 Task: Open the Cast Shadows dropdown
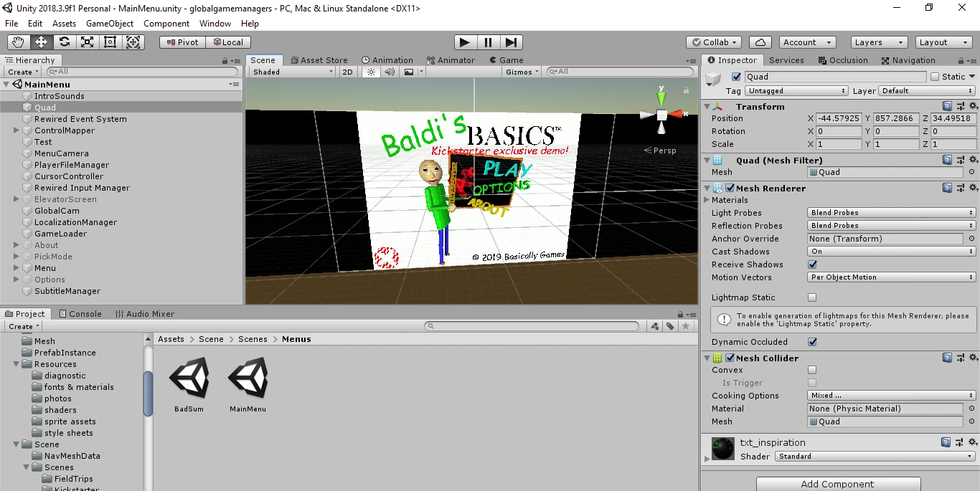(x=890, y=251)
